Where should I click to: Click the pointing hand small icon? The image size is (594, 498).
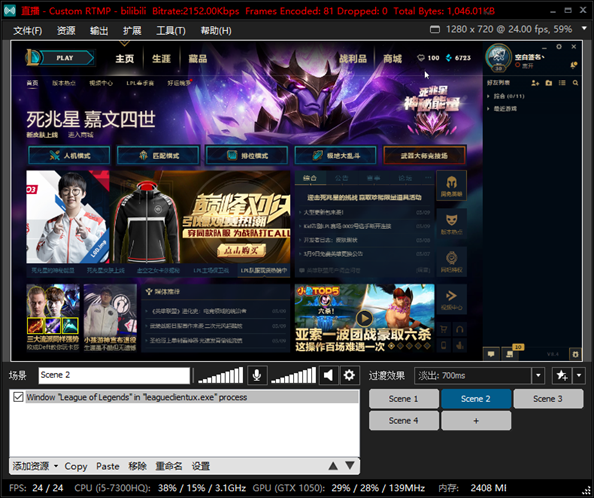pyautogui.click(x=459, y=345)
